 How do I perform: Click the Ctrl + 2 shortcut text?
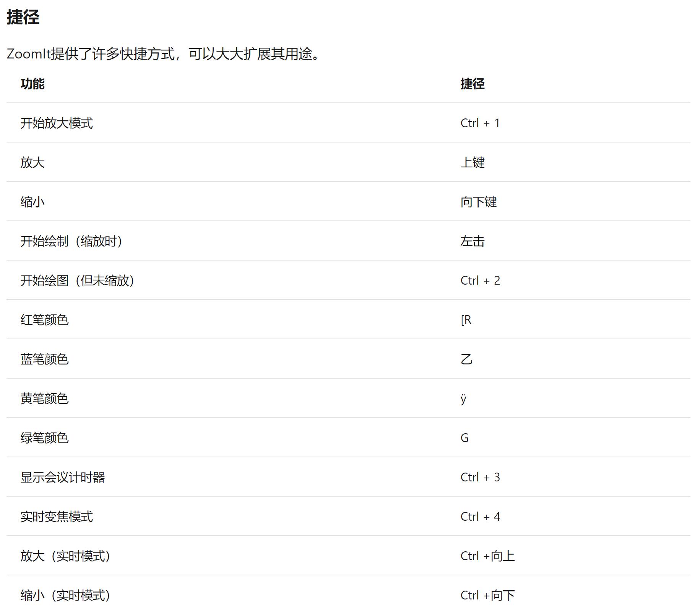tap(480, 281)
